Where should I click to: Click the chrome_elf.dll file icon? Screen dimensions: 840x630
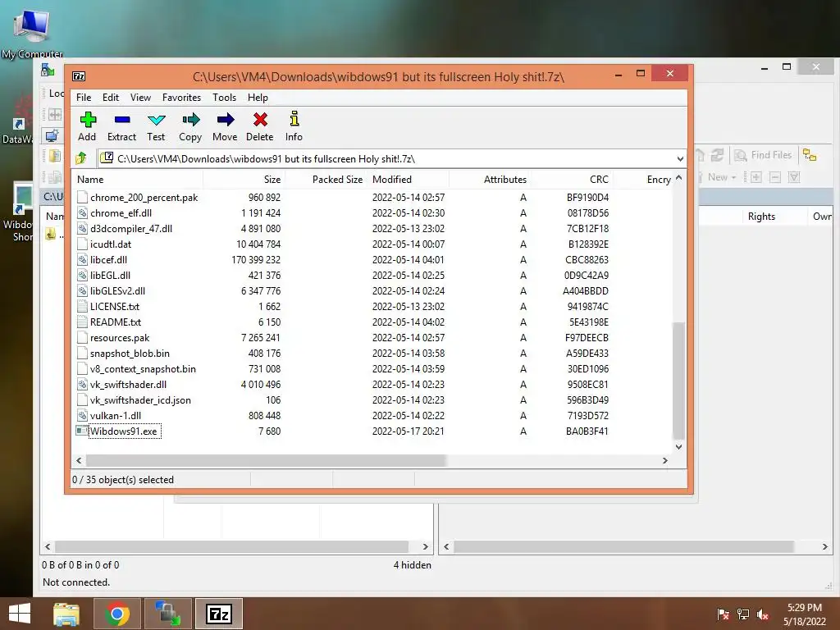[82, 212]
